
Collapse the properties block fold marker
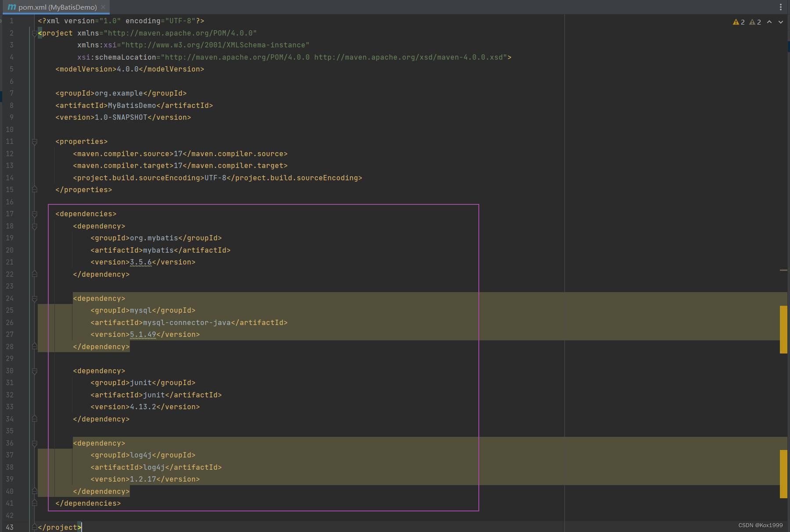34,142
